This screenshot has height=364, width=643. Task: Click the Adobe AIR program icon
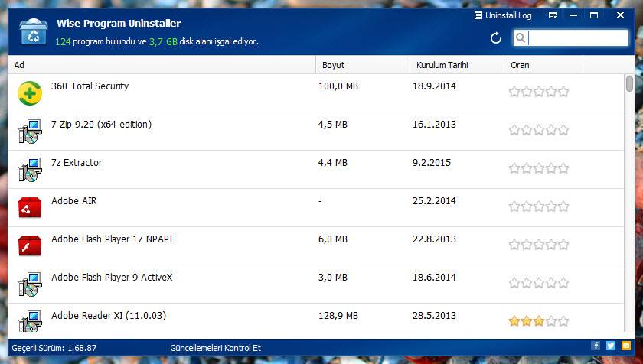30,207
